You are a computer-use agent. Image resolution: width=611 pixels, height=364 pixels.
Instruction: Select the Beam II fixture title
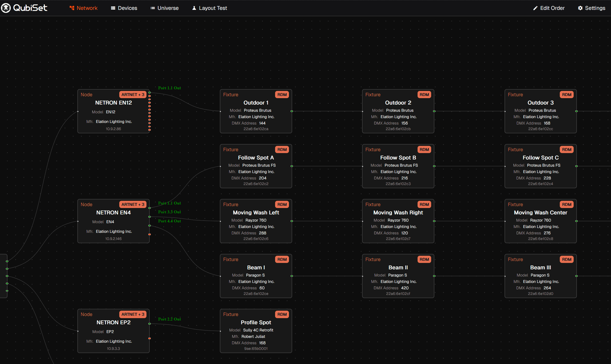click(x=398, y=267)
